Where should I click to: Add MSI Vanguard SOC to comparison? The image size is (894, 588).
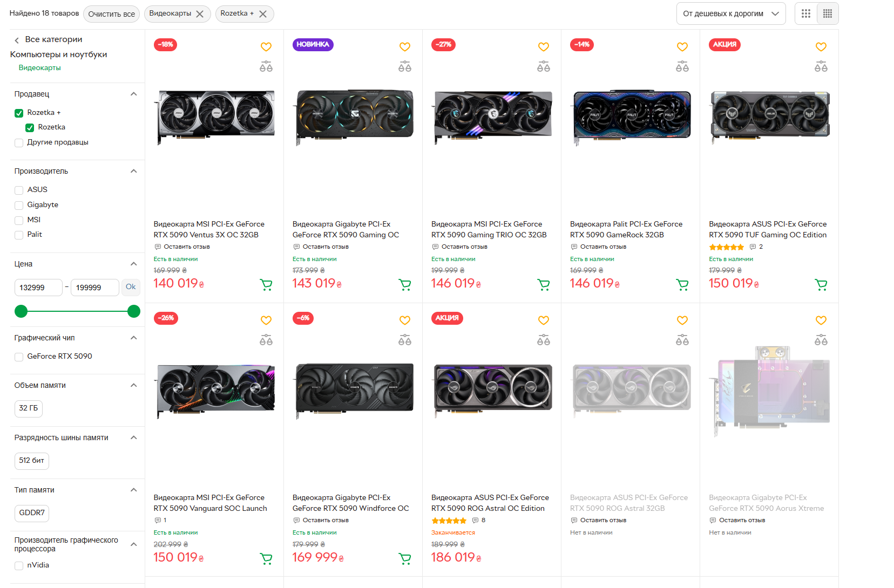coord(266,340)
